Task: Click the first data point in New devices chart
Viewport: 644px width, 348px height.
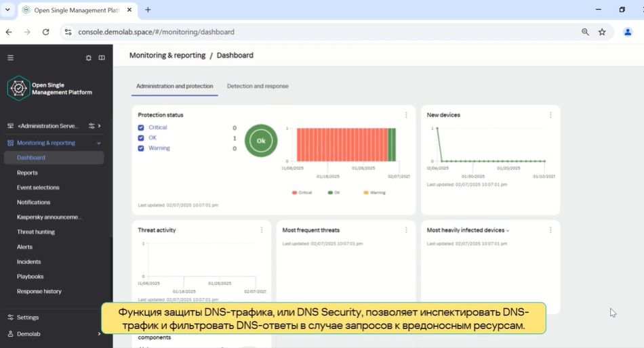Action: 437,129
